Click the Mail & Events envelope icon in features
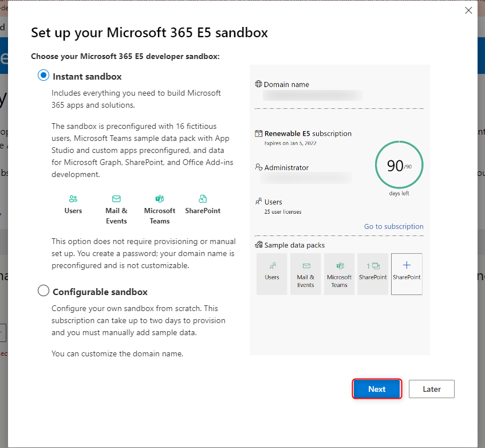 [x=116, y=199]
